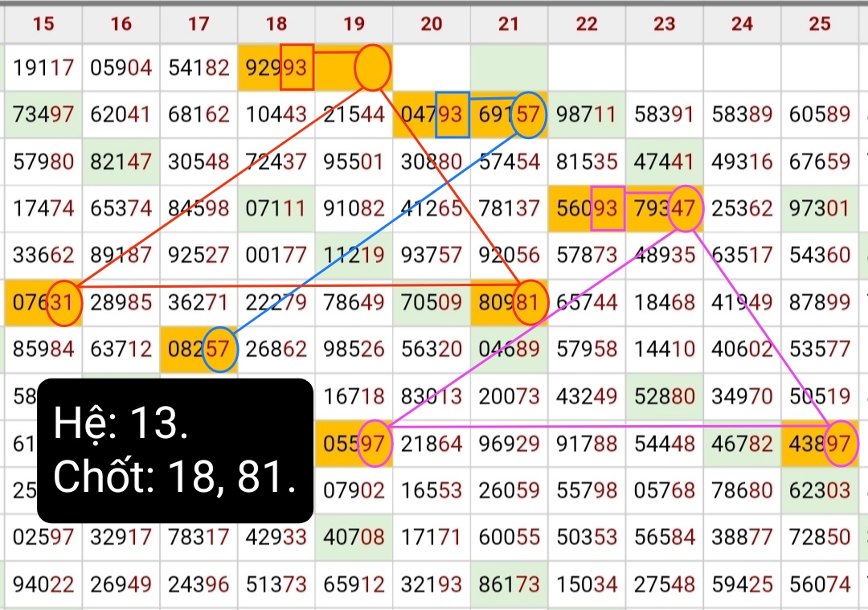Select the highlighted cell 56093
Image resolution: width=868 pixels, height=610 pixels.
587,209
